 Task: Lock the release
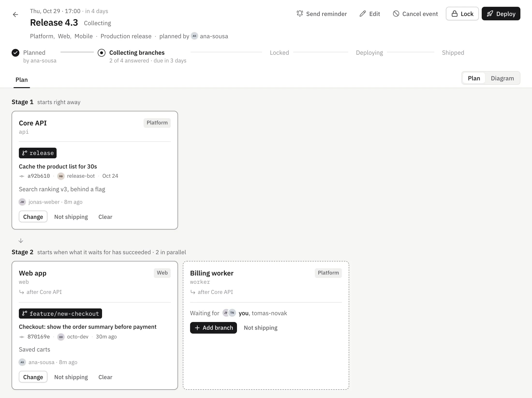tap(462, 14)
